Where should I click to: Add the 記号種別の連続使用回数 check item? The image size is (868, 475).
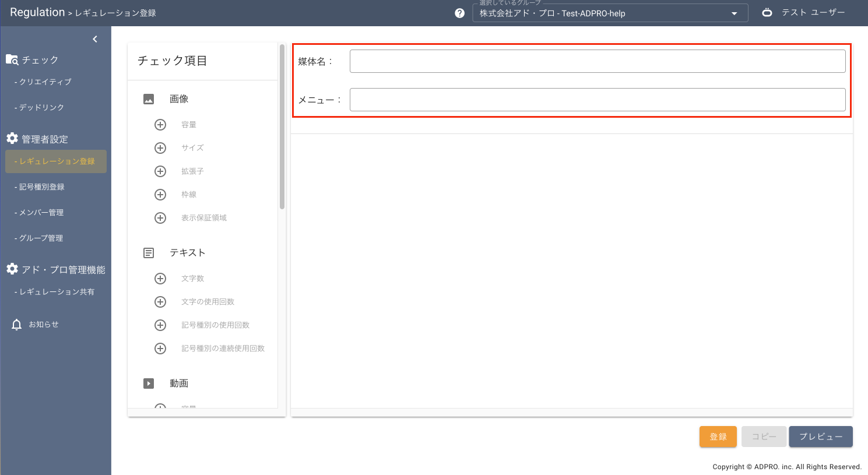point(160,349)
